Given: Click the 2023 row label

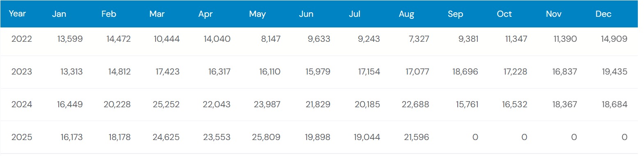Looking at the screenshot, I should click(x=22, y=72).
